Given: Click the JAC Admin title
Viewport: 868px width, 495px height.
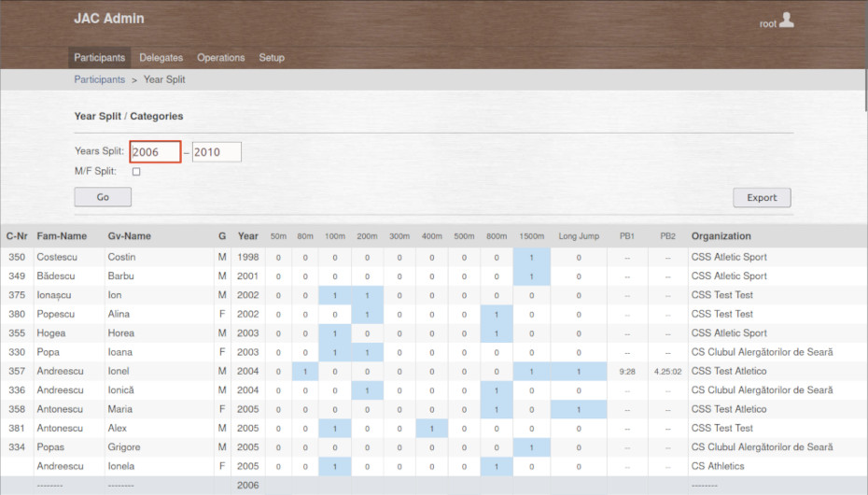Looking at the screenshot, I should (109, 19).
